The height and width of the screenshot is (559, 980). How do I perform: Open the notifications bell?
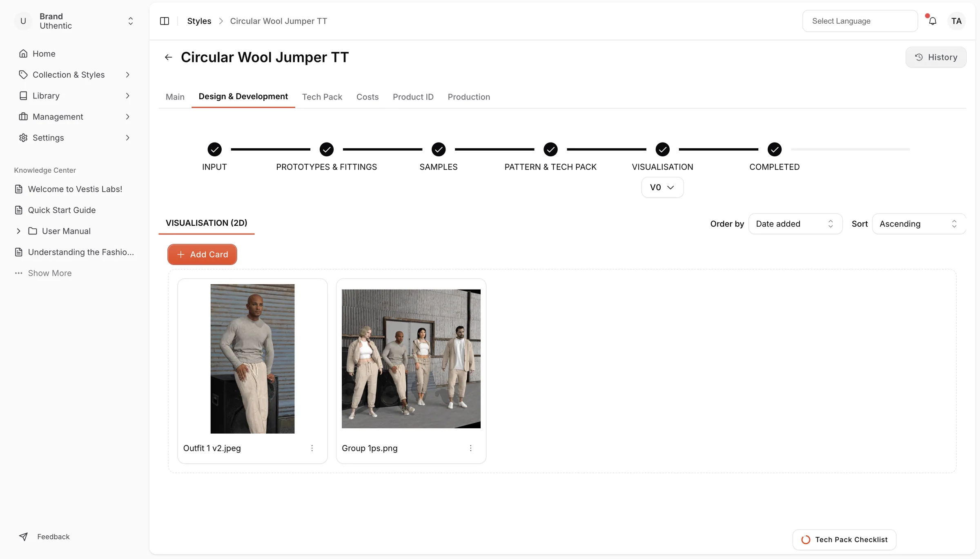click(x=933, y=21)
